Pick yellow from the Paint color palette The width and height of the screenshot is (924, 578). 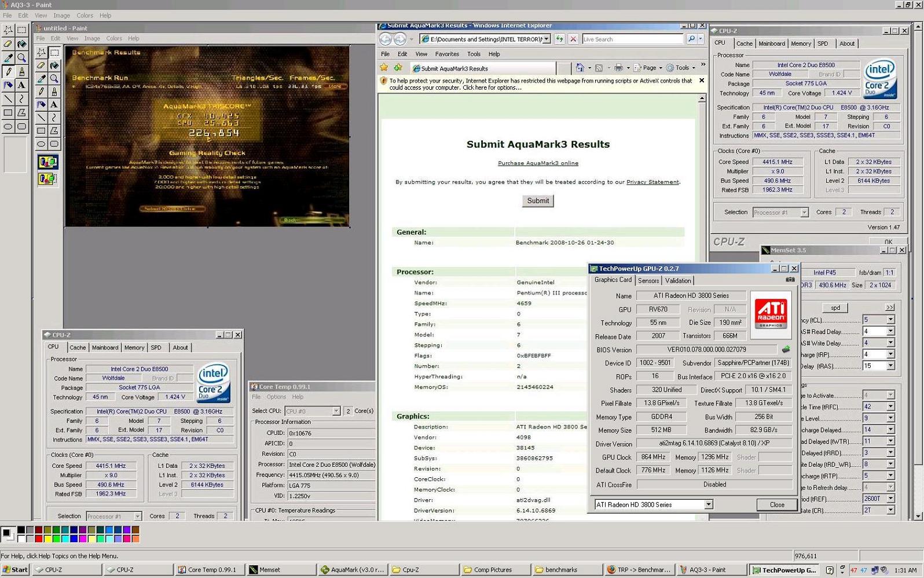[47, 539]
